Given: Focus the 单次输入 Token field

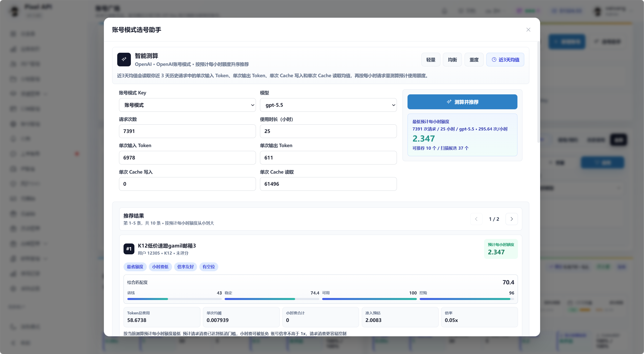Looking at the screenshot, I should pyautogui.click(x=187, y=158).
